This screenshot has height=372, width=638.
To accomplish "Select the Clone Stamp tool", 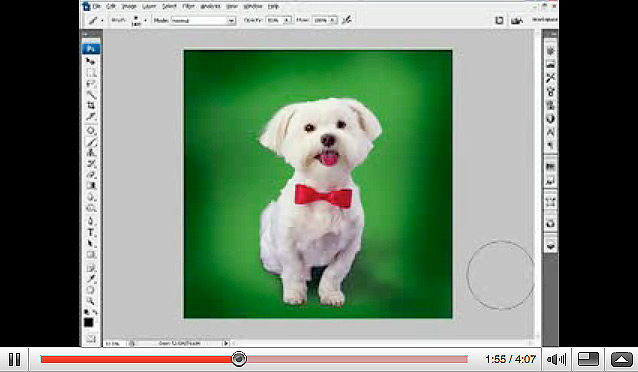I will coord(91,153).
